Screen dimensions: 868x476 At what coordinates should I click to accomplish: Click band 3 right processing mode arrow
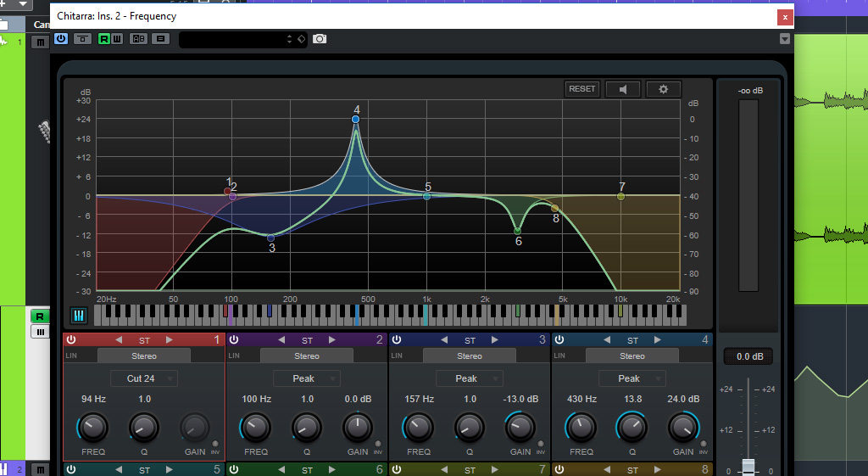(495, 339)
